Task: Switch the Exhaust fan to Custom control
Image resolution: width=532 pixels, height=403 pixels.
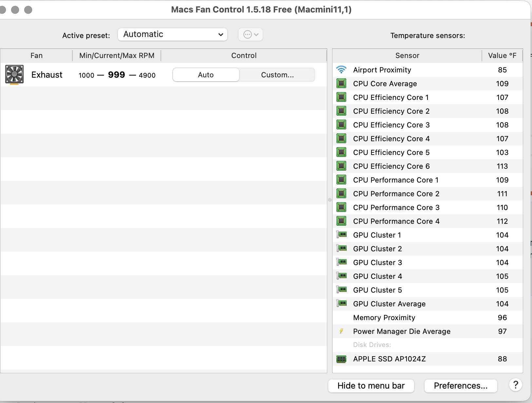Action: [x=277, y=75]
